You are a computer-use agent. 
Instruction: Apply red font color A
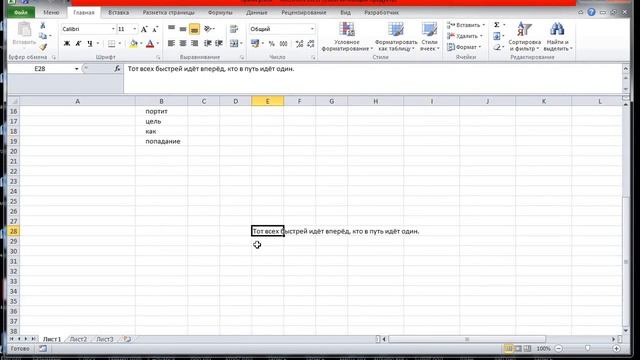point(150,43)
